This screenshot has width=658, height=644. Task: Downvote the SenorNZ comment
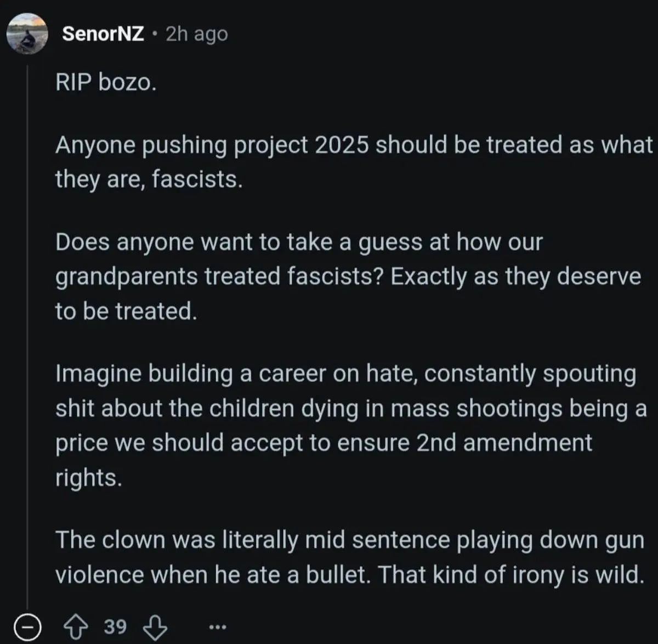tap(154, 626)
